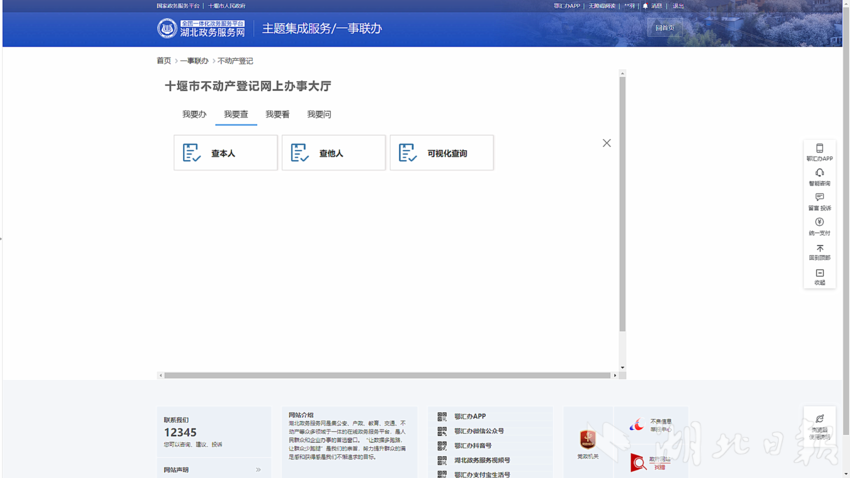Switch to the 我要看 tab

point(277,115)
